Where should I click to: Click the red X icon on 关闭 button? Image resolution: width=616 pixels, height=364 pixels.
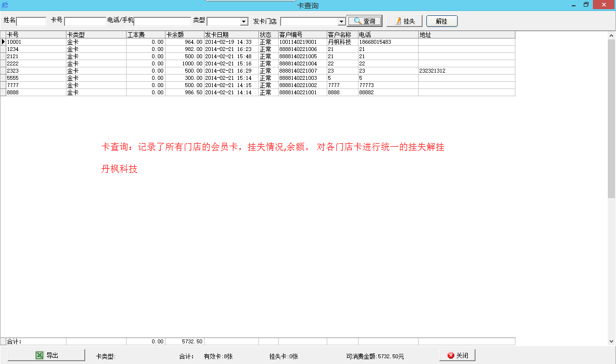pos(451,355)
